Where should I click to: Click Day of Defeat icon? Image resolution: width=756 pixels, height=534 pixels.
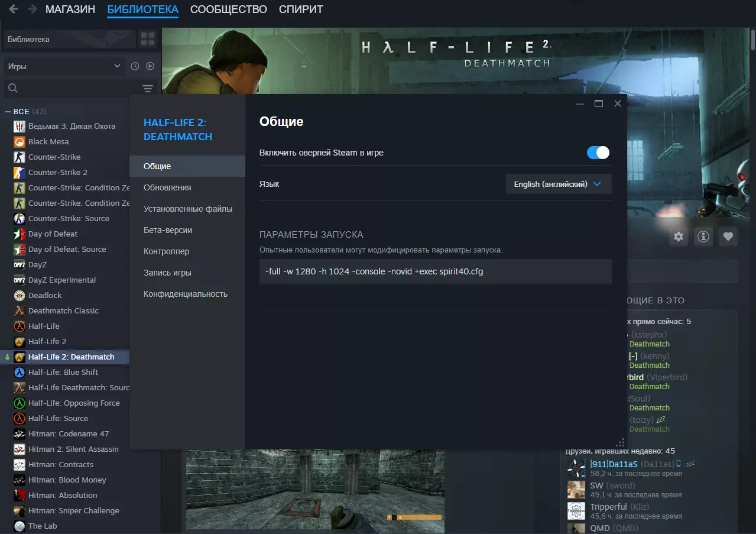pos(20,234)
